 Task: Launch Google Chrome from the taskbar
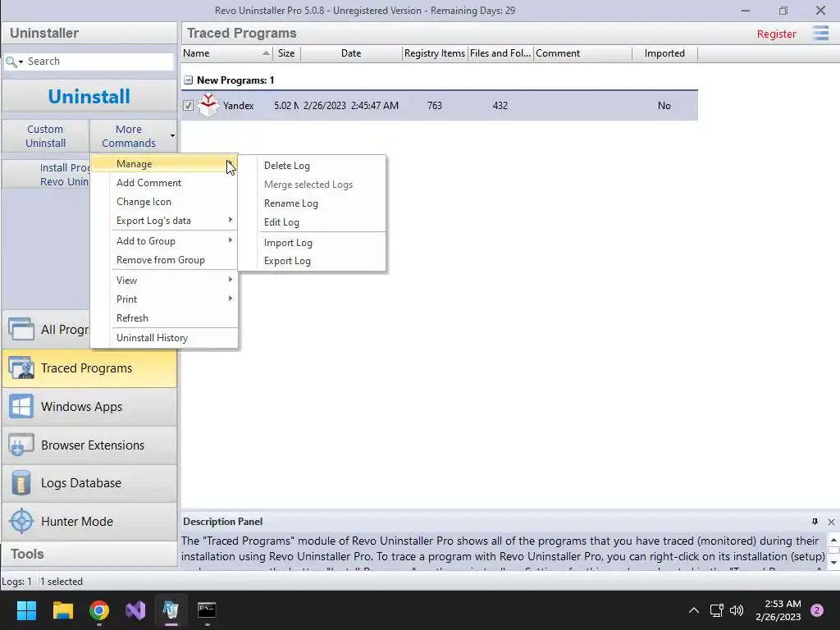(99, 610)
